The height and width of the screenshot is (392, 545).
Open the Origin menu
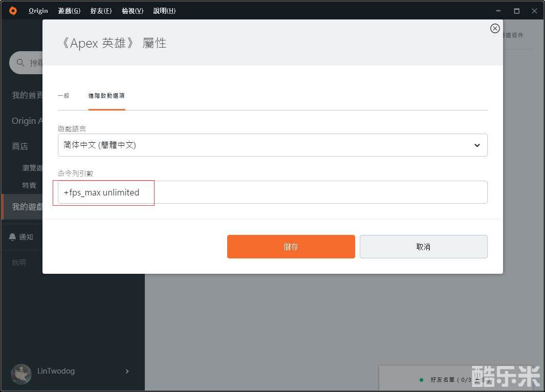pyautogui.click(x=38, y=11)
